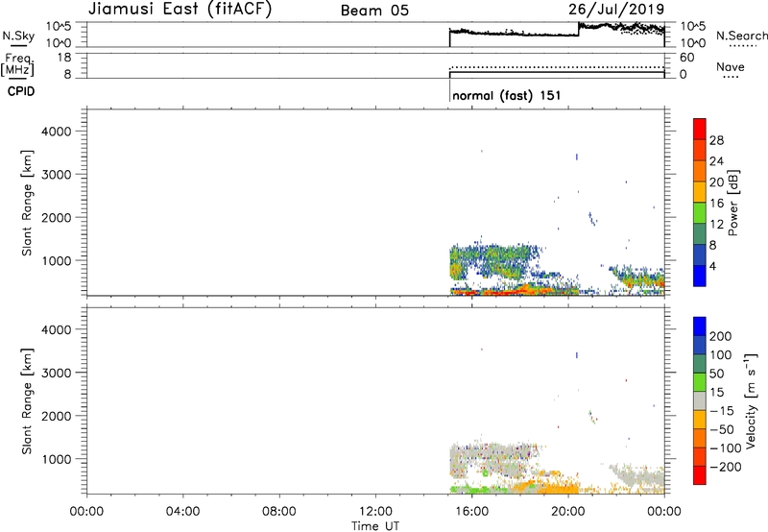The width and height of the screenshot is (768, 532).
Task: Click the "28" value on Power colorbar
Action: [716, 140]
